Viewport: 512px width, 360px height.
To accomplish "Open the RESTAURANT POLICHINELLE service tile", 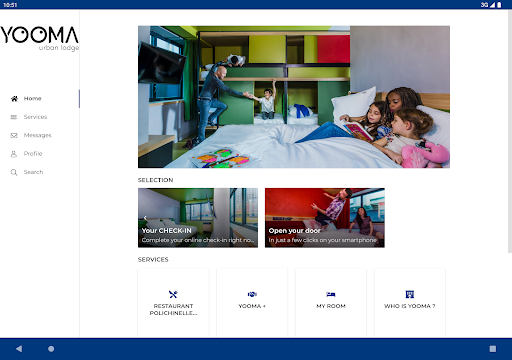I will (173, 303).
